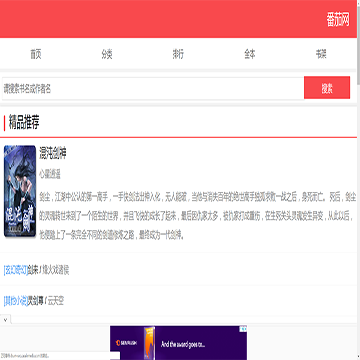The width and height of the screenshot is (360, 360).
Task: Click the author name 云天空
Action: pos(56,301)
